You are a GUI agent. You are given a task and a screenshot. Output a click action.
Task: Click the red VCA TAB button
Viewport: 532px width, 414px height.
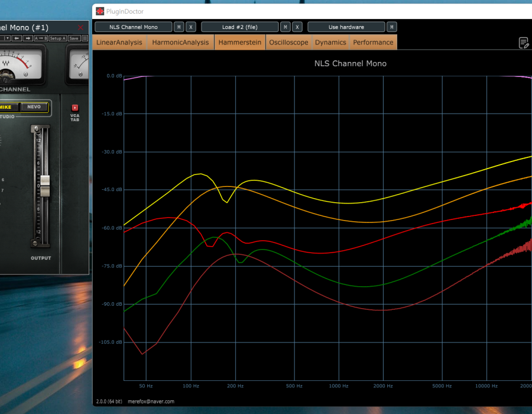[75, 108]
